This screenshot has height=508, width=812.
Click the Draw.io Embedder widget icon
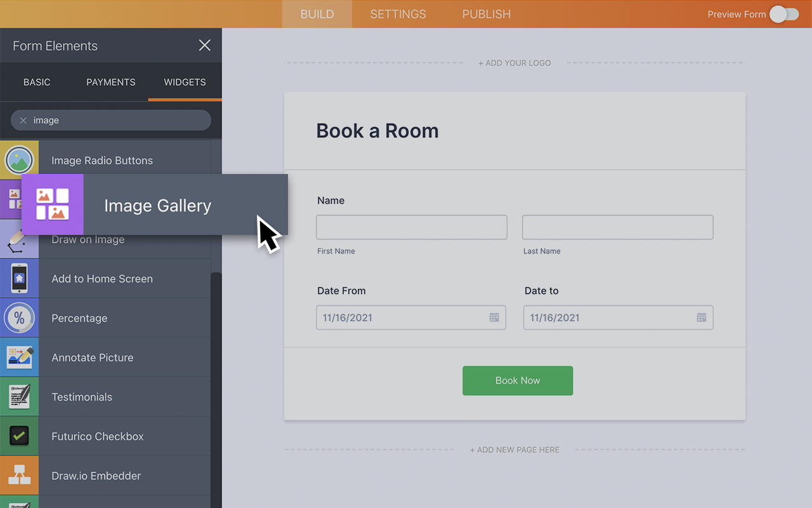(x=19, y=476)
